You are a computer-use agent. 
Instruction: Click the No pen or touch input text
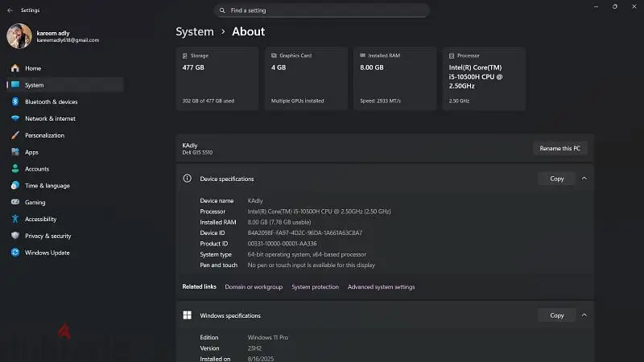coord(312,265)
